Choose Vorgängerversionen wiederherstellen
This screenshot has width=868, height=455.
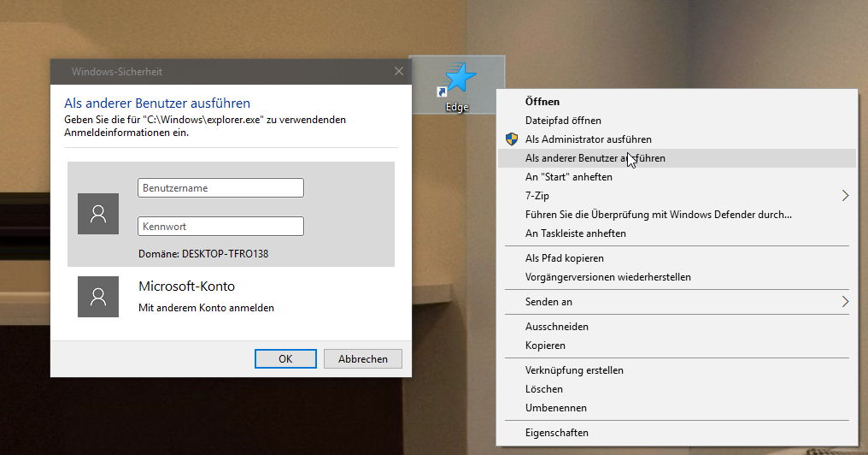pyautogui.click(x=677, y=277)
